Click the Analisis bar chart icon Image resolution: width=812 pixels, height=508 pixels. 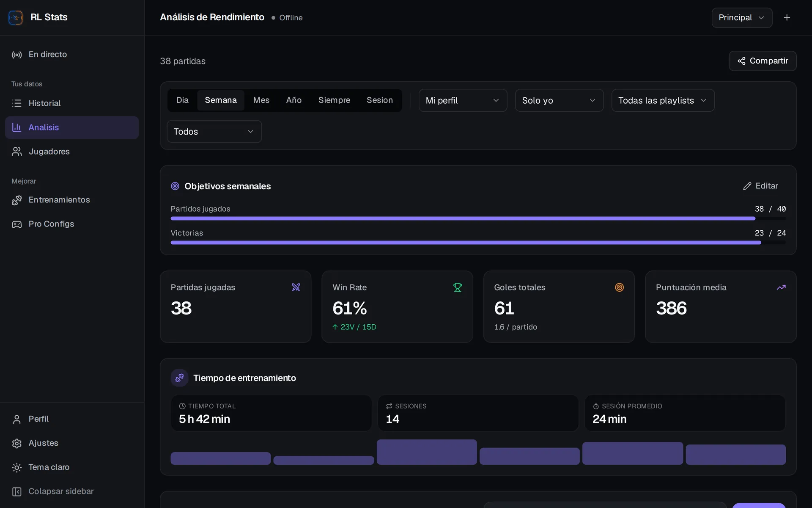point(17,127)
